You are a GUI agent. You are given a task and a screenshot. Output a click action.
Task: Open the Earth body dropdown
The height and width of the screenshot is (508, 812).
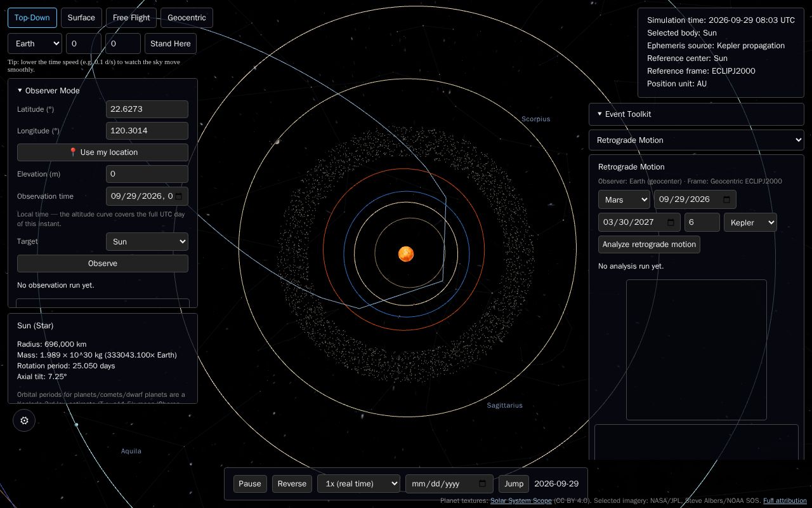(x=35, y=44)
